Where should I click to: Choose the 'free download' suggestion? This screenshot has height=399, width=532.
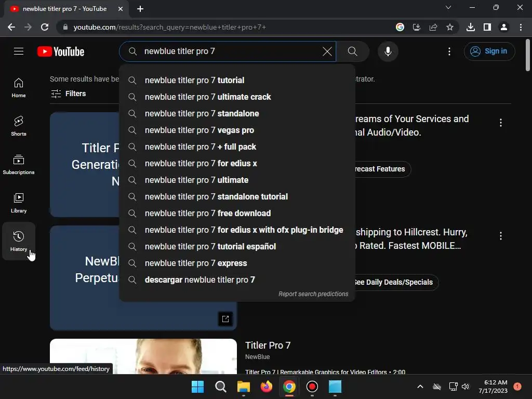pos(237,214)
